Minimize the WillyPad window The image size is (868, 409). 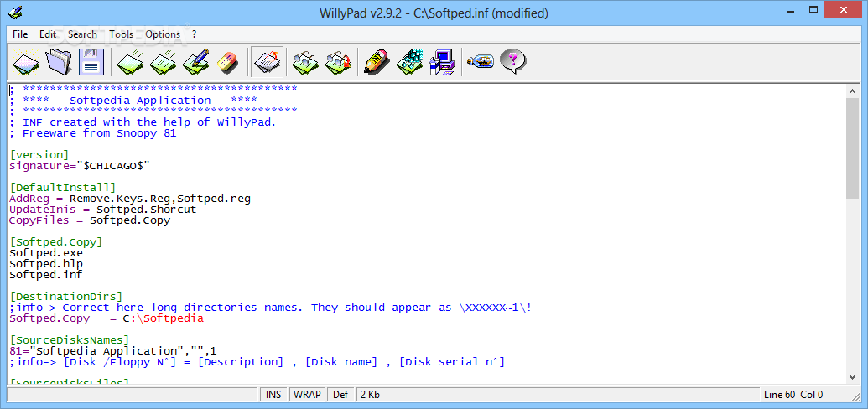coord(790,9)
